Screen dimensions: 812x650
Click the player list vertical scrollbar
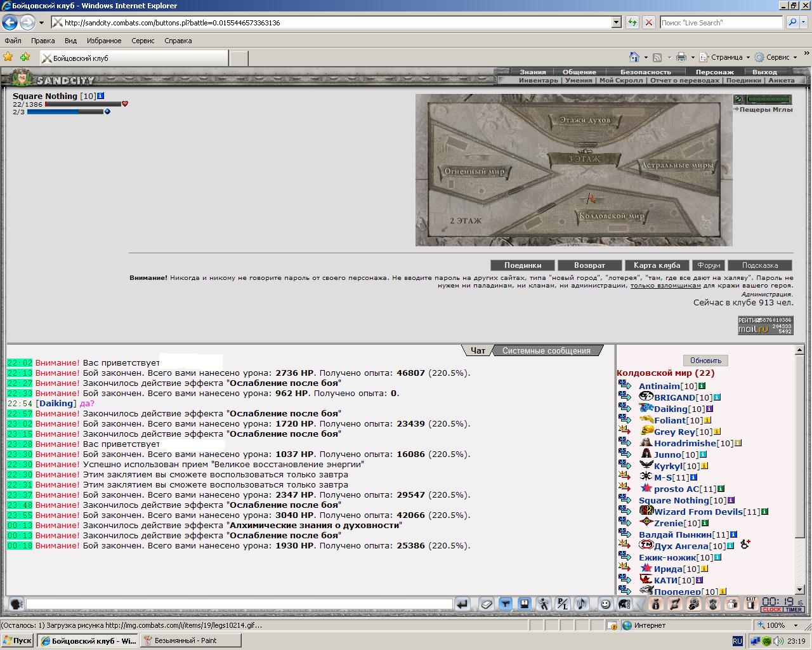[x=799, y=470]
